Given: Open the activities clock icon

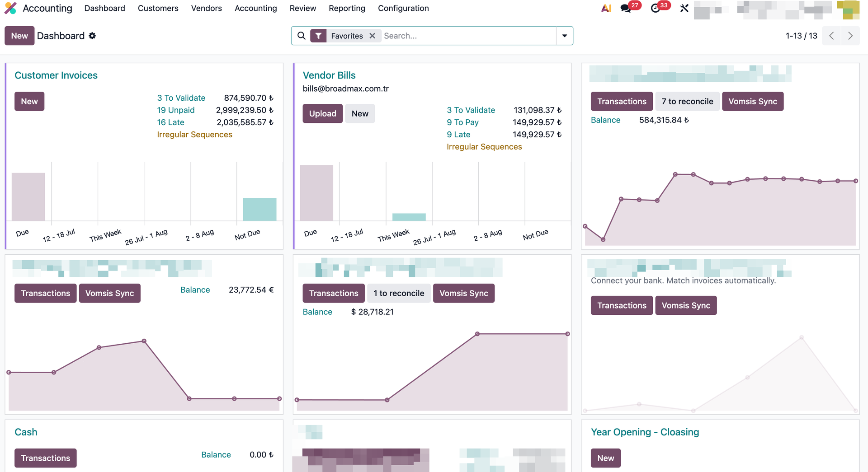Looking at the screenshot, I should [x=655, y=8].
